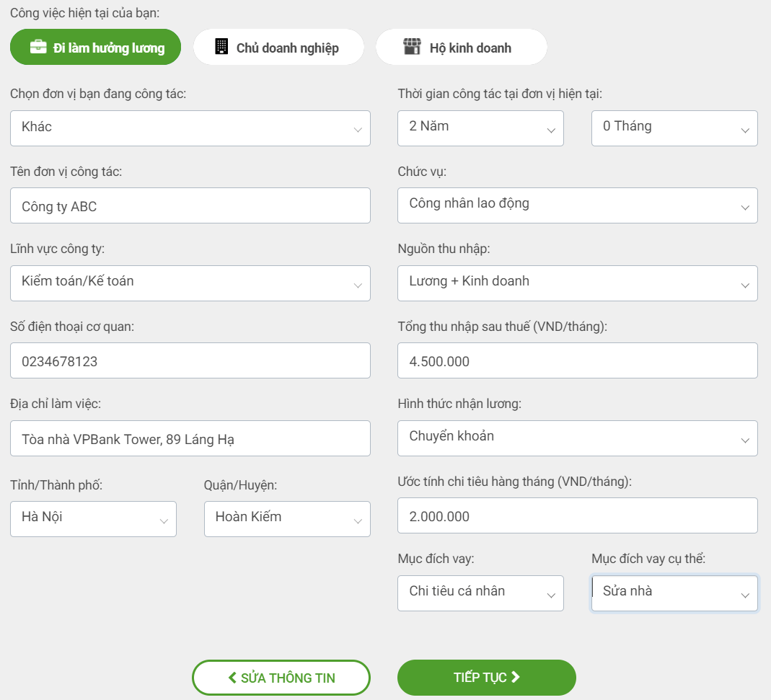The height and width of the screenshot is (700, 771).
Task: Select the Đi làm hưởng lương option
Action: (95, 48)
